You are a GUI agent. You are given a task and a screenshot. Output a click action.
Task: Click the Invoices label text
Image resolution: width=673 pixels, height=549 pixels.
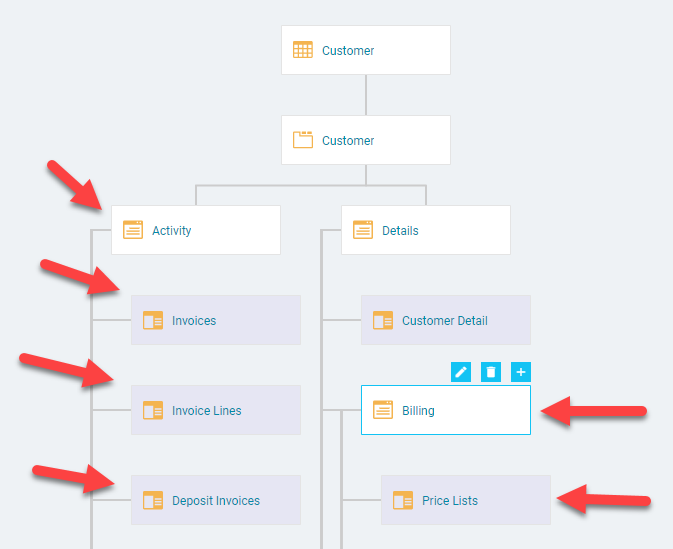pyautogui.click(x=194, y=321)
